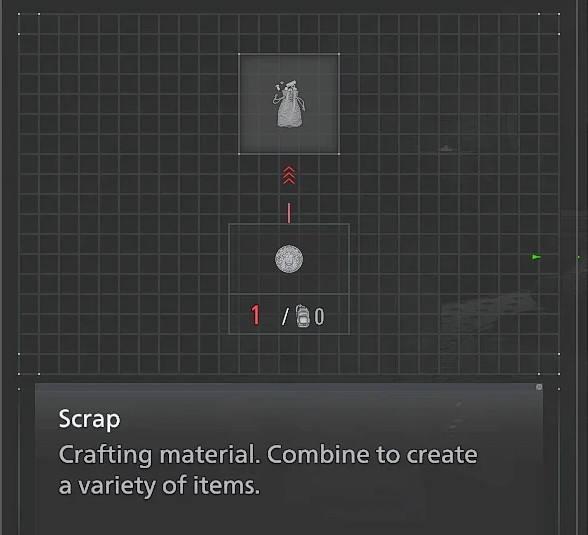Image resolution: width=588 pixels, height=535 pixels.
Task: Click the 'a variety of items.' description line
Action: click(159, 486)
